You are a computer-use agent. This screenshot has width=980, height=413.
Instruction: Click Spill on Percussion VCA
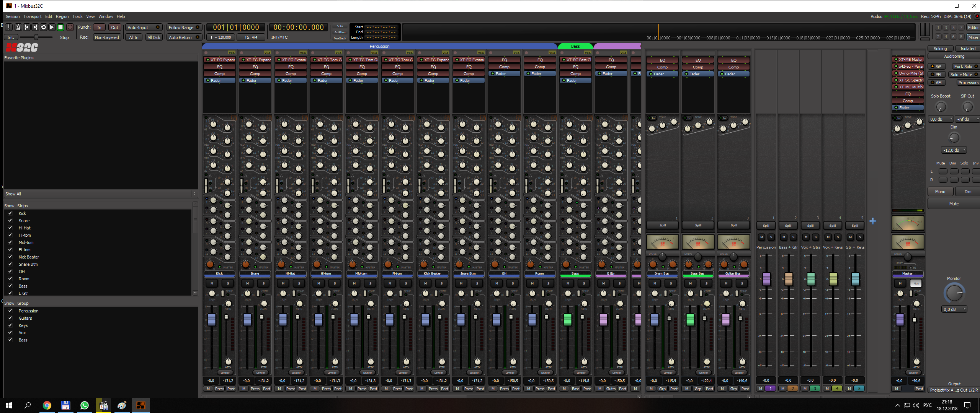[x=766, y=226]
